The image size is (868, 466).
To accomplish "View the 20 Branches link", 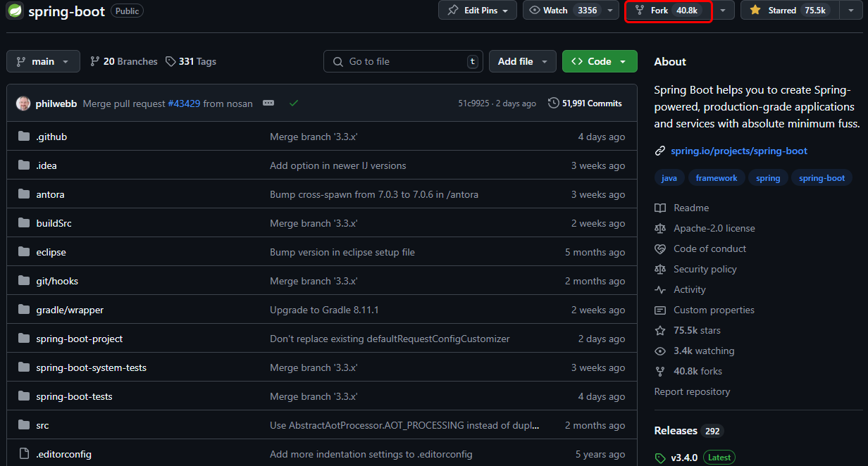I will [124, 61].
